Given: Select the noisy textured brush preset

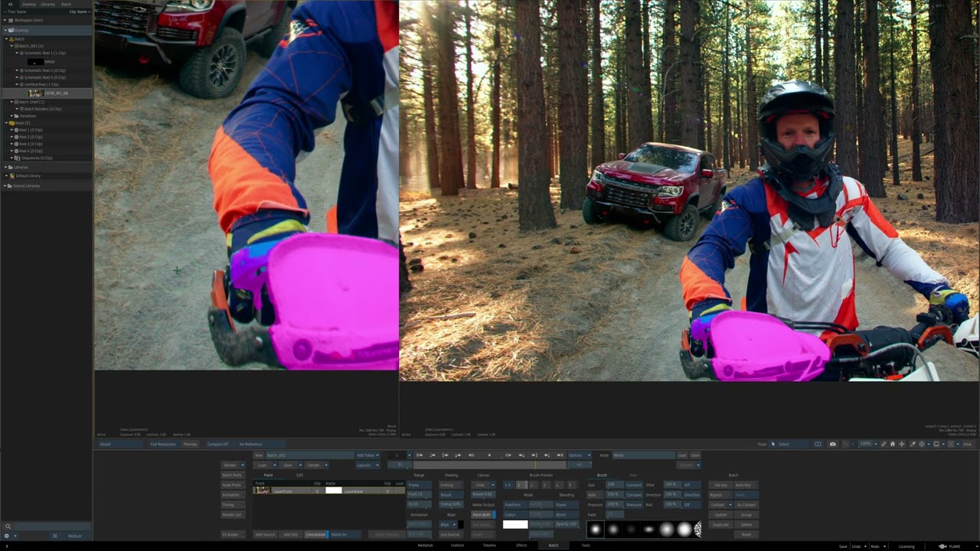Looking at the screenshot, I should click(x=697, y=529).
